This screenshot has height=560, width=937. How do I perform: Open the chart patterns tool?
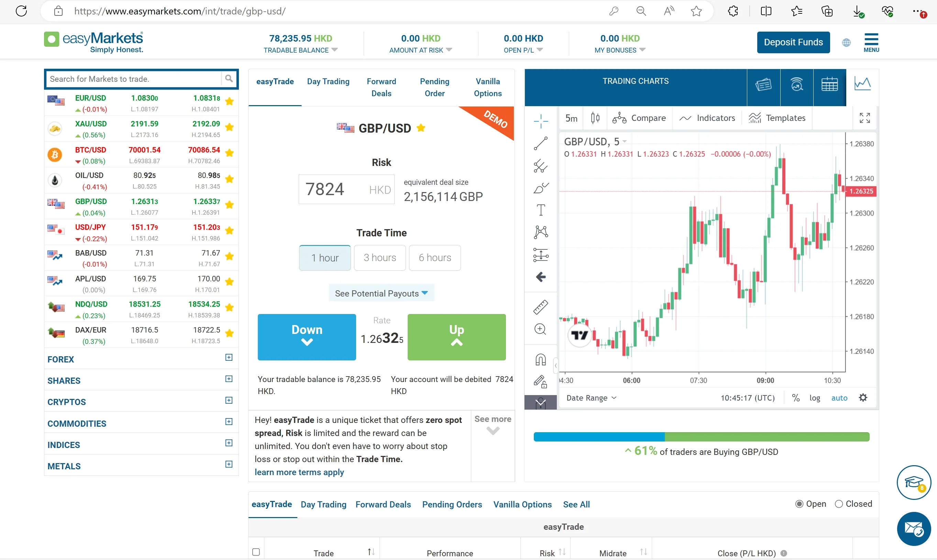point(541,232)
